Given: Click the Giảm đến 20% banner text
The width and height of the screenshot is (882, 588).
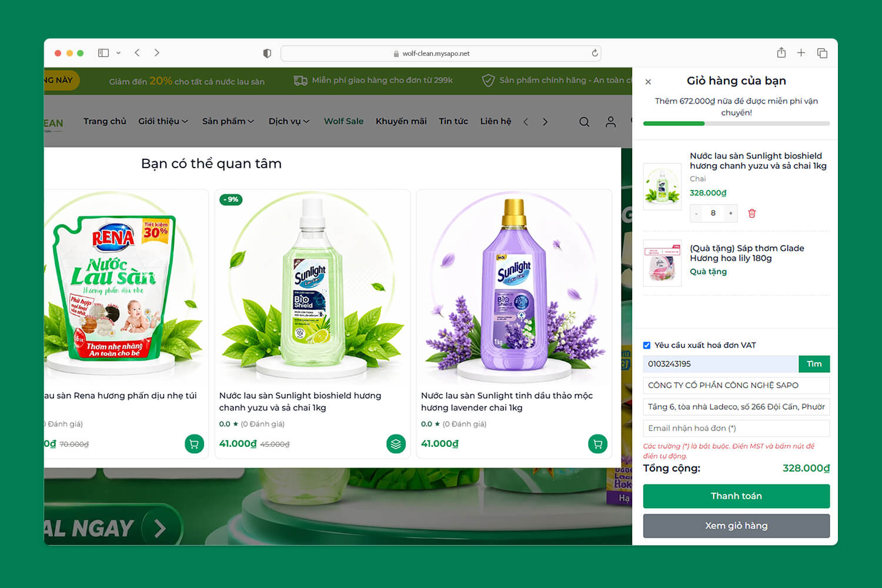Looking at the screenshot, I should pos(187,81).
